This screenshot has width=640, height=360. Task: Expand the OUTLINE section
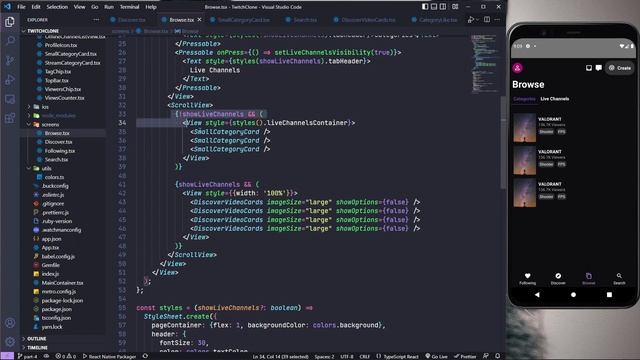click(37, 339)
